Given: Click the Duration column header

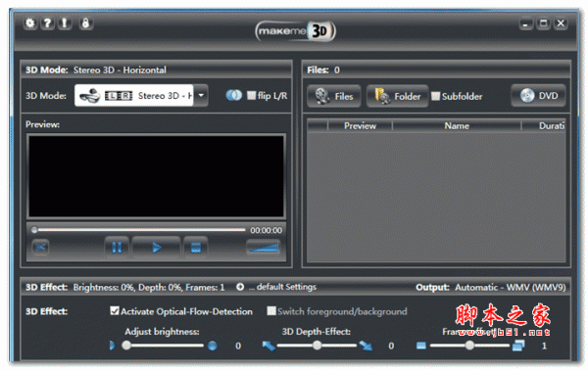Looking at the screenshot, I should 544,126.
